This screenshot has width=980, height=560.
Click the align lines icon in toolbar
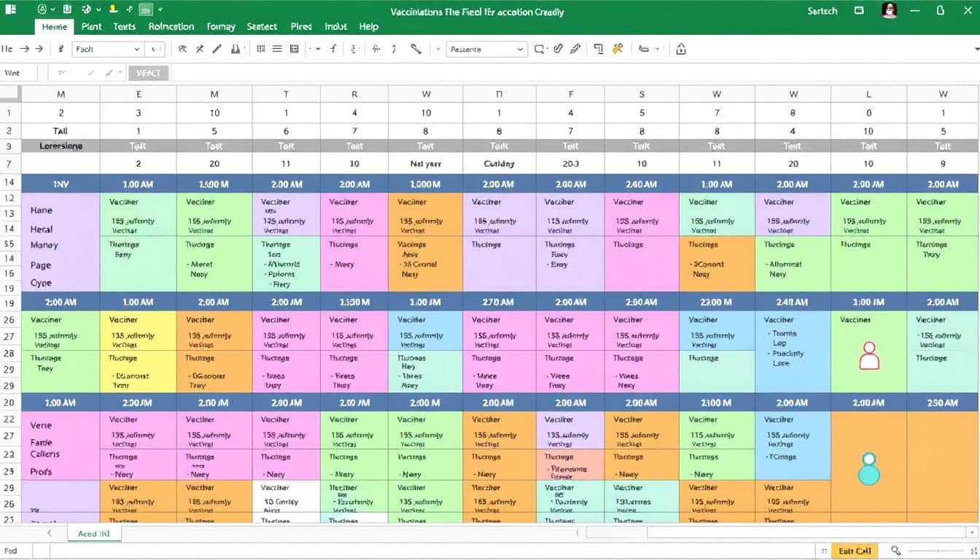click(x=277, y=49)
